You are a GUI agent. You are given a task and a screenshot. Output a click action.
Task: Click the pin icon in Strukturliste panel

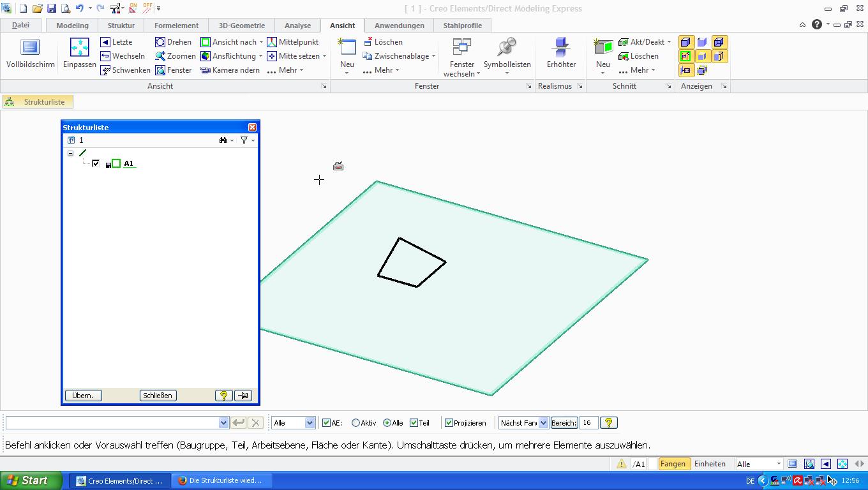click(243, 396)
